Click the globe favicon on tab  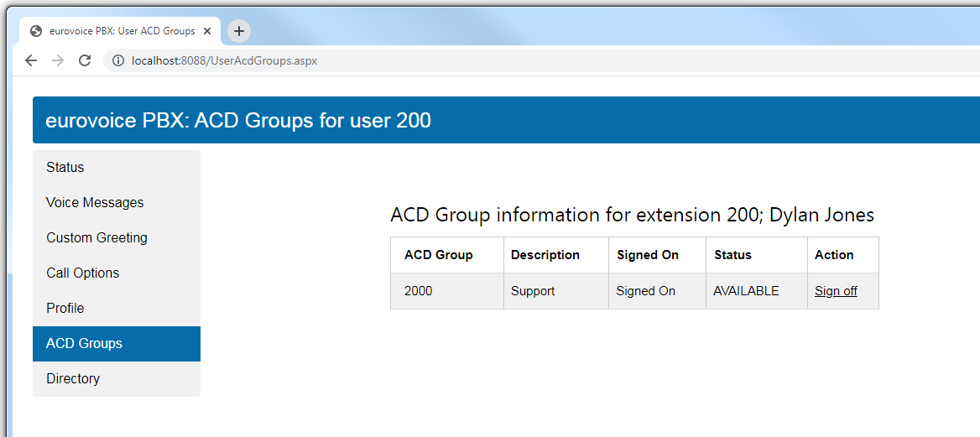click(36, 31)
